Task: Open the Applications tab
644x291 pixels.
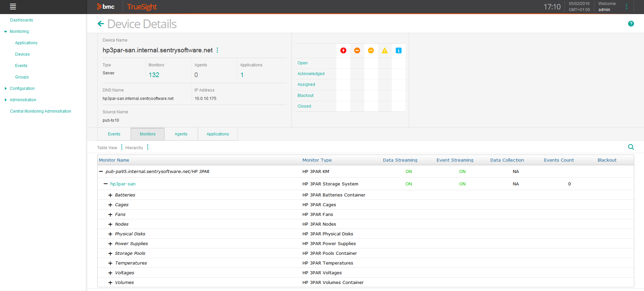Action: coord(218,134)
